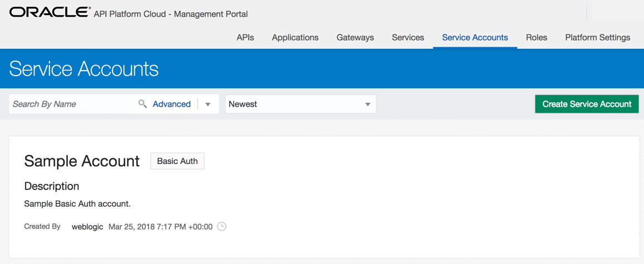
Task: Click the Advanced search link
Action: tap(171, 104)
